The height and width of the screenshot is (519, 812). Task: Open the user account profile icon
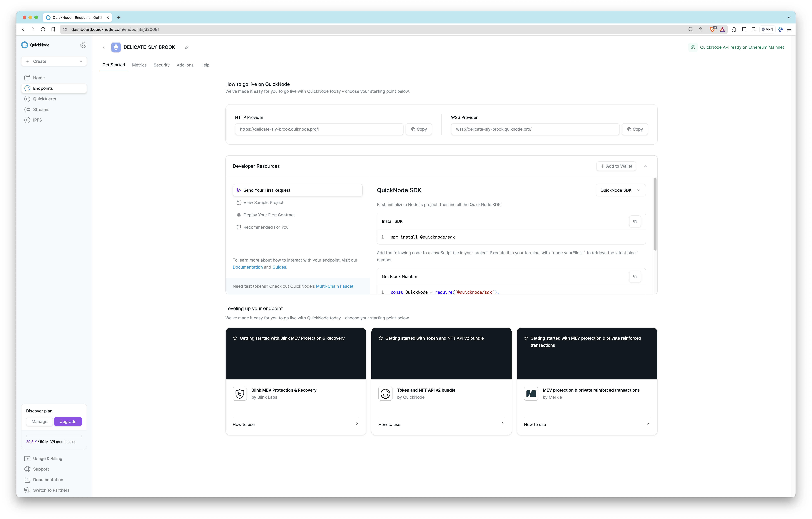(x=83, y=45)
